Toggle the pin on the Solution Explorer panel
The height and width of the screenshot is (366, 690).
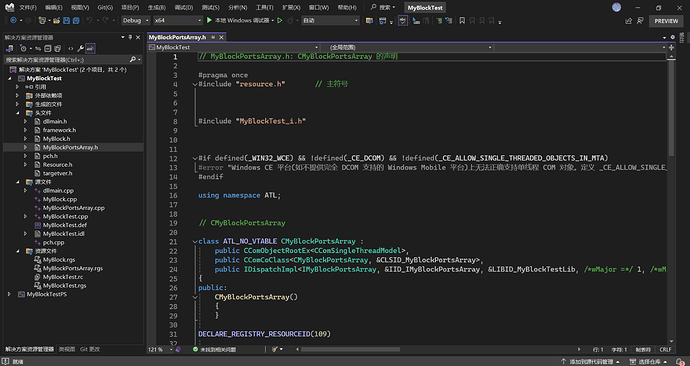tap(130, 37)
